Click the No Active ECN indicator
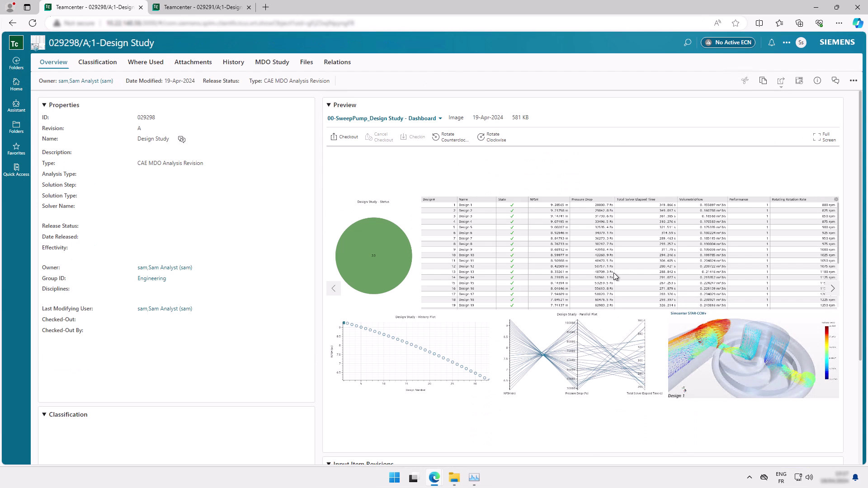This screenshot has width=868, height=488. point(727,42)
